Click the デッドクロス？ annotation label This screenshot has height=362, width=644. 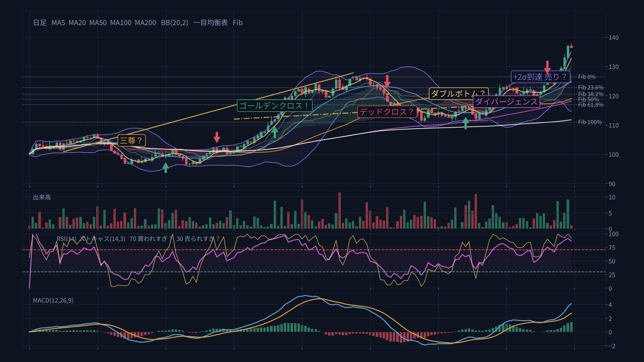click(387, 112)
